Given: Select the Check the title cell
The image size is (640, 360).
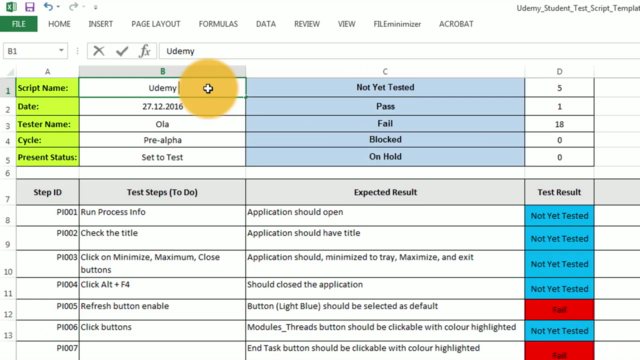Looking at the screenshot, I should [x=162, y=238].
